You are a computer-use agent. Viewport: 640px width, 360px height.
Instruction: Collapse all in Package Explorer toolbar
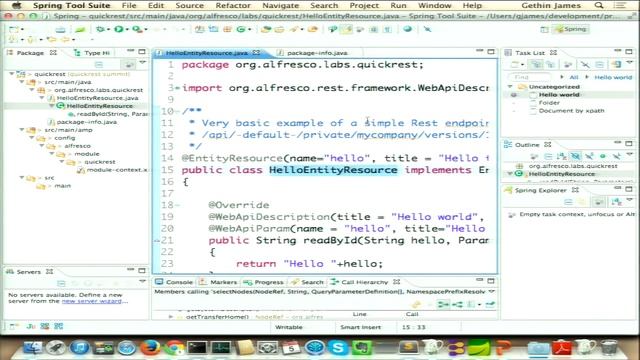[x=99, y=65]
